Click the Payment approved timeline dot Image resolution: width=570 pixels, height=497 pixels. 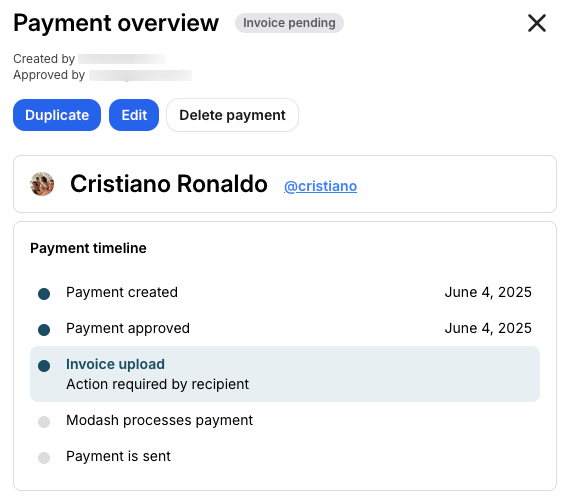point(44,330)
